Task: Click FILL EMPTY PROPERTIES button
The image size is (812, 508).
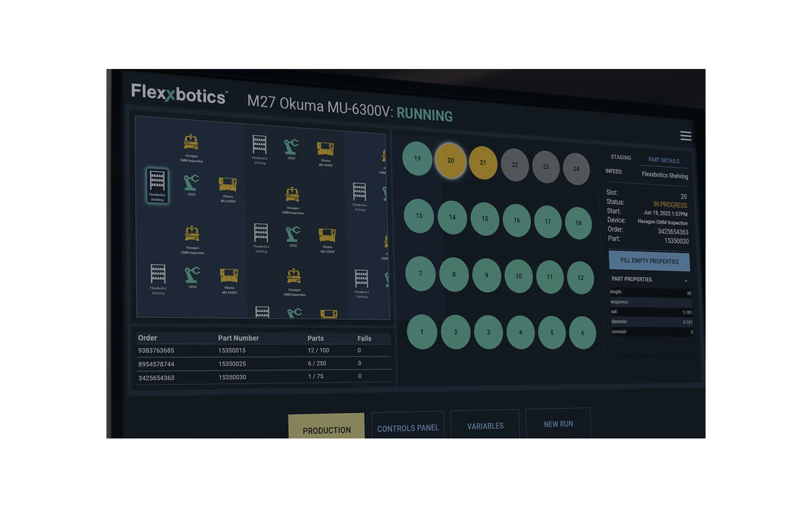Action: tap(649, 261)
